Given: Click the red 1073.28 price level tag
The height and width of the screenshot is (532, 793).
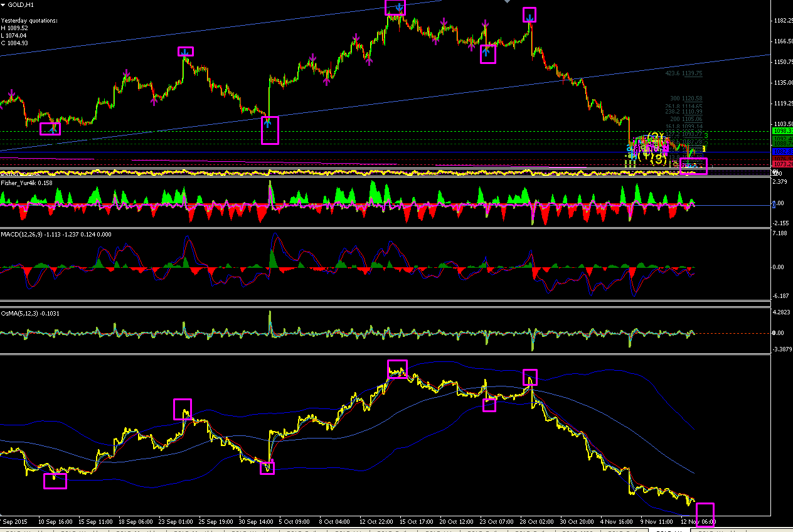Looking at the screenshot, I should click(x=782, y=164).
